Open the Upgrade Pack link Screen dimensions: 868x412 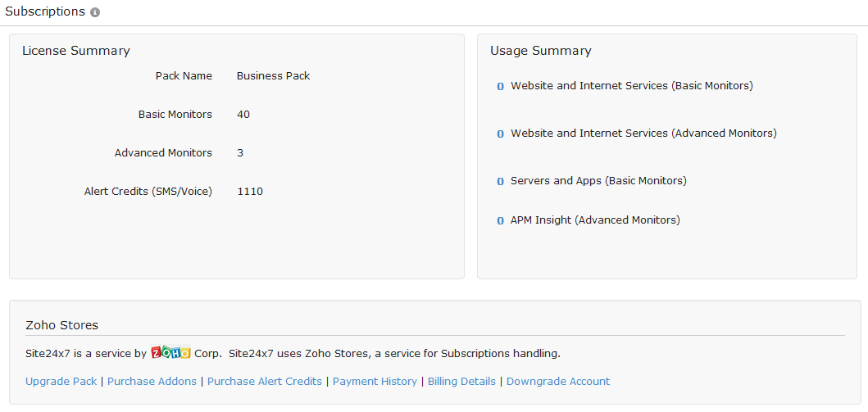click(x=61, y=381)
